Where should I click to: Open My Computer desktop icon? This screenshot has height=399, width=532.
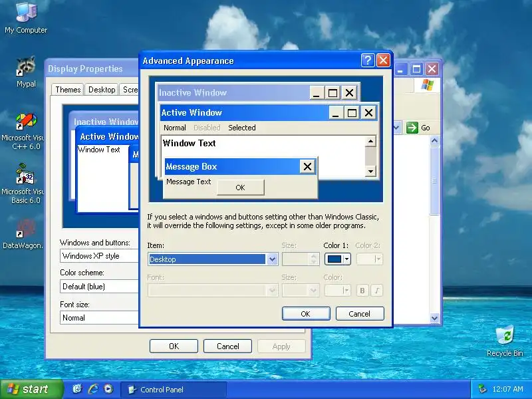[26, 18]
